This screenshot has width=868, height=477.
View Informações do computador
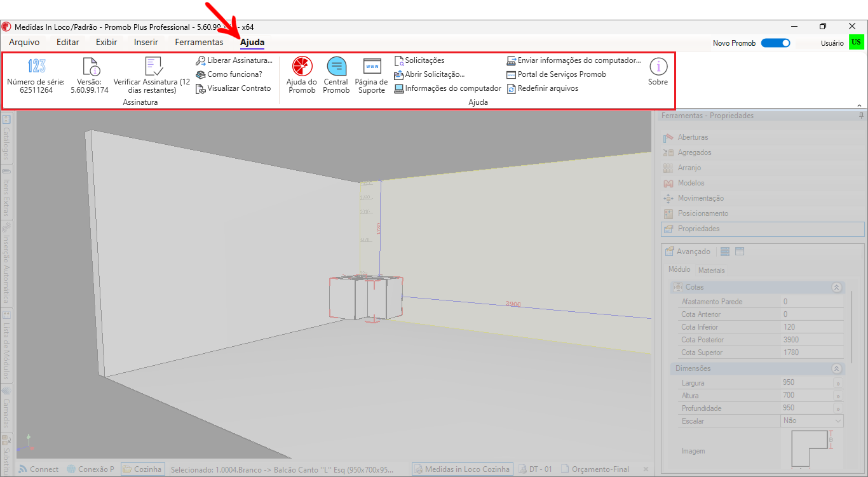click(448, 88)
